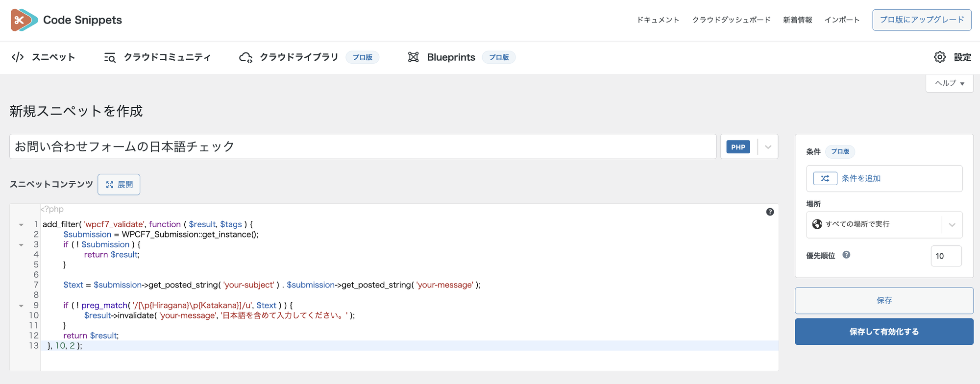Click the cloud community search icon
Image resolution: width=980 pixels, height=384 pixels.
(110, 58)
